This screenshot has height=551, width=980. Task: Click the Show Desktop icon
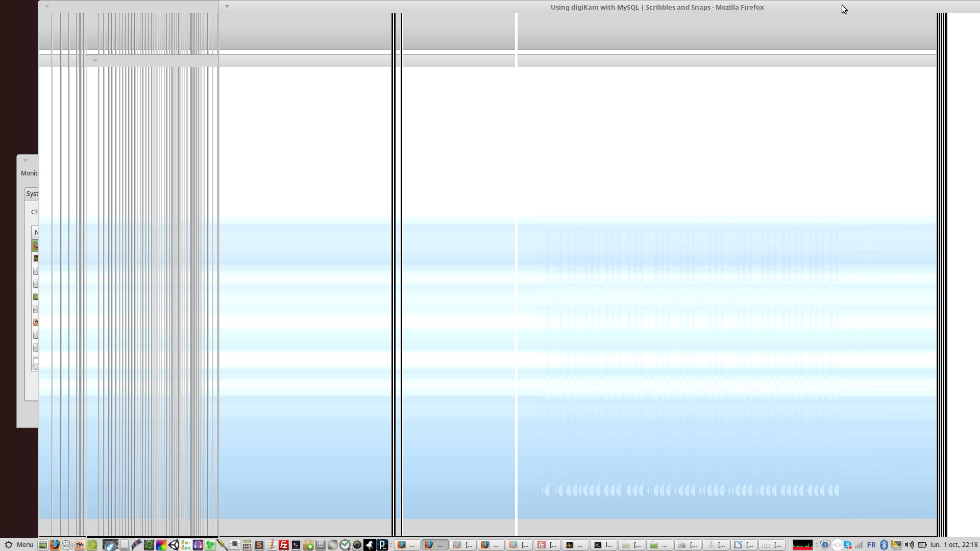click(x=43, y=545)
